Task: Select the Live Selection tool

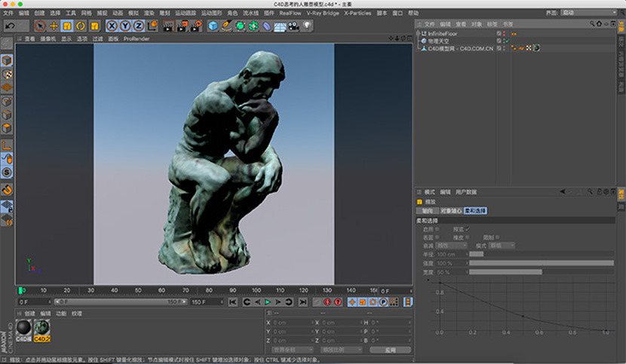Action: tap(40, 26)
